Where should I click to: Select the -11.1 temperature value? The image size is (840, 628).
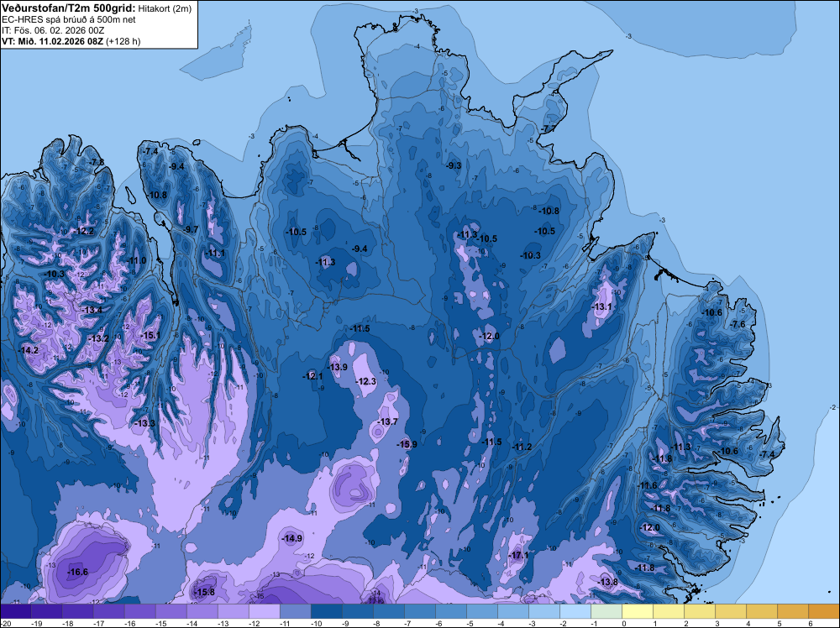tap(215, 253)
